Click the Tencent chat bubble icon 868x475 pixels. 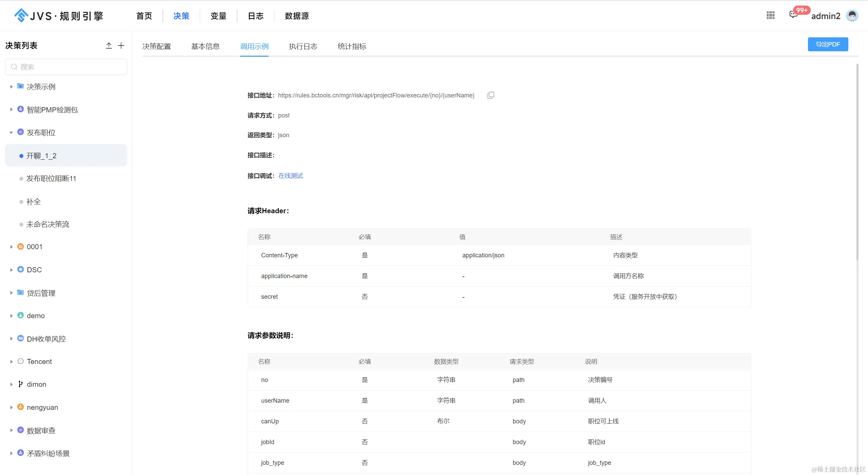[20, 361]
